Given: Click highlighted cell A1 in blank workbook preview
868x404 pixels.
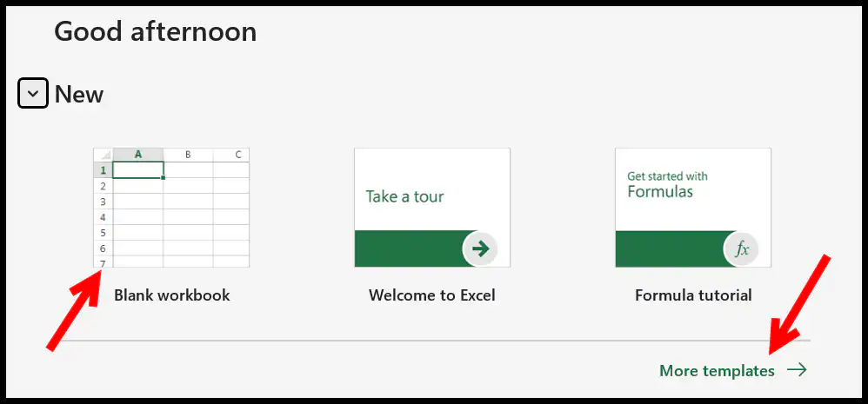Looking at the screenshot, I should 138,169.
